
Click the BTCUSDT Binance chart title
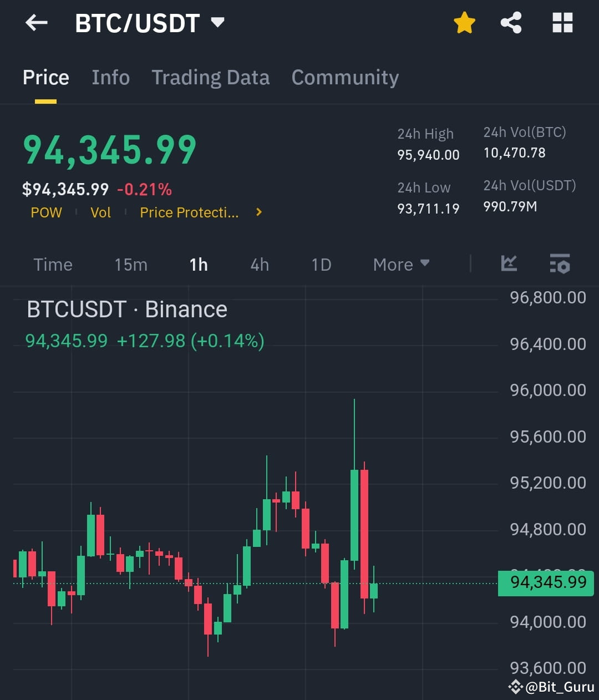(x=127, y=309)
